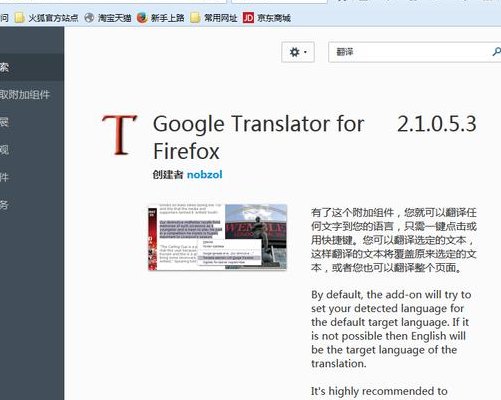Open the 京东商城 JD bookmark
The height and width of the screenshot is (400, 501).
click(x=267, y=18)
